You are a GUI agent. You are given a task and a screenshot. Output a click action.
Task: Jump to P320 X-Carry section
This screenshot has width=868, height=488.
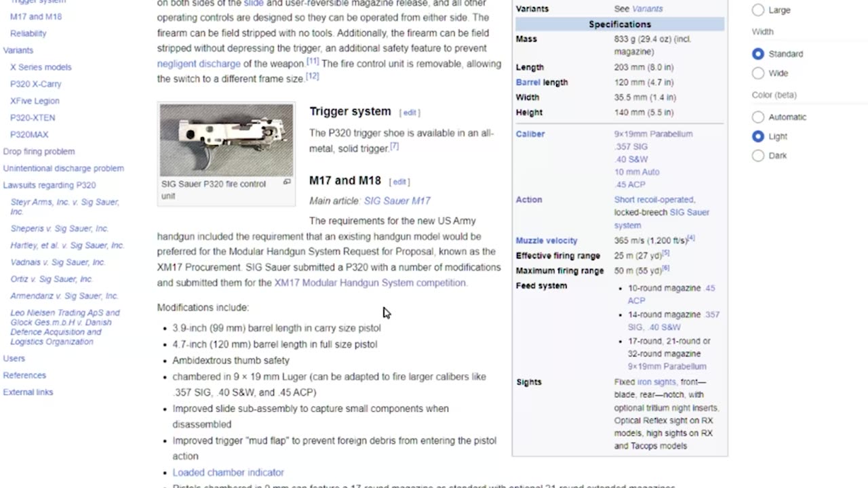pos(36,84)
